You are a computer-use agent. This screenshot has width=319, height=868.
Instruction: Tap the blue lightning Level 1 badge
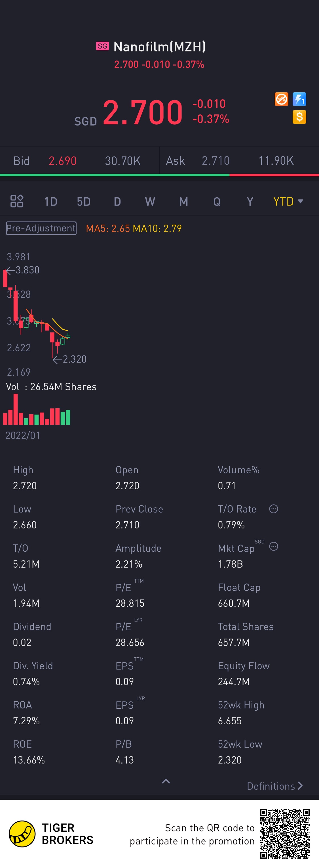(x=299, y=99)
